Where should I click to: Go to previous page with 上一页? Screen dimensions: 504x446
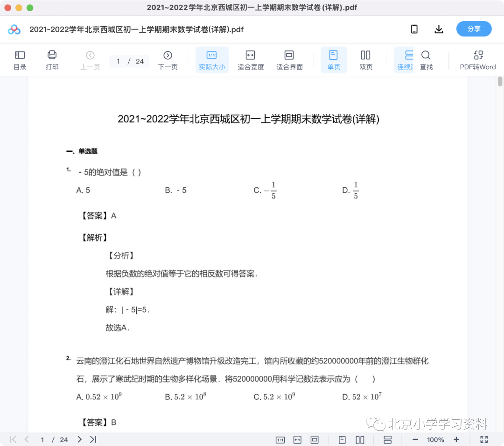91,60
